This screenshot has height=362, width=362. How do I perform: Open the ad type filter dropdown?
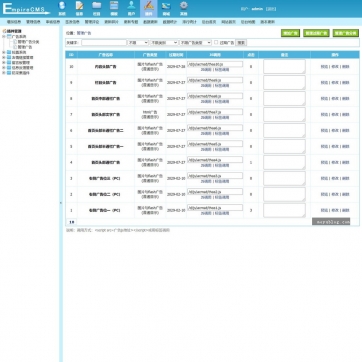pos(195,43)
